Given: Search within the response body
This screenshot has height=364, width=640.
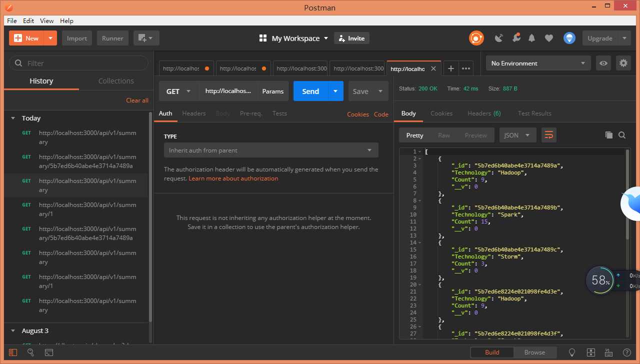Looking at the screenshot, I should click(x=622, y=135).
